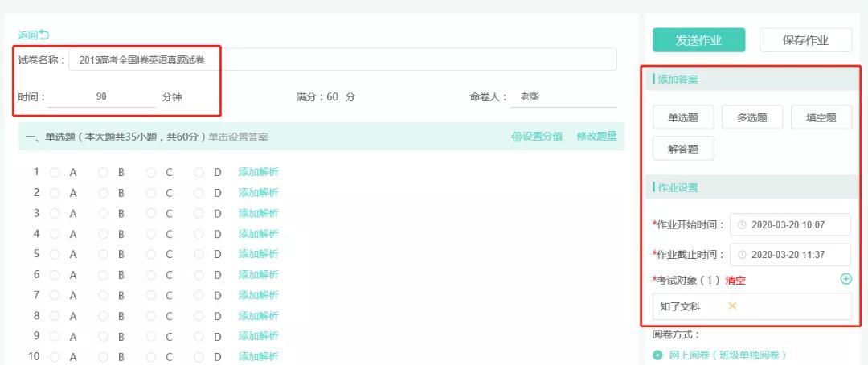Choose 网上阅卷 grading method radio
Image resolution: width=868 pixels, height=365 pixels.
pyautogui.click(x=657, y=355)
